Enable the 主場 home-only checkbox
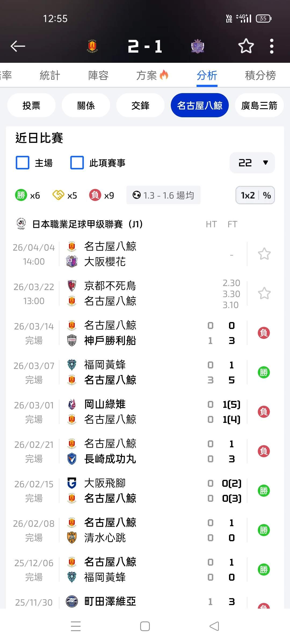 [23, 163]
